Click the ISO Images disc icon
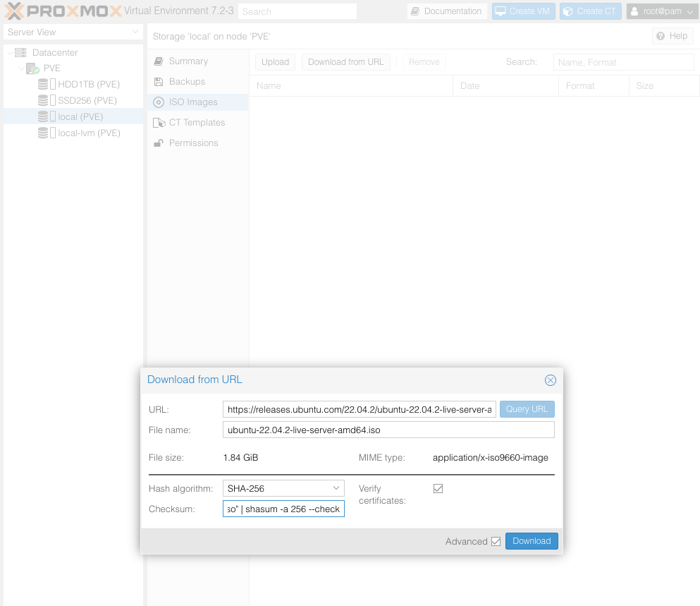700x606 pixels. pyautogui.click(x=159, y=102)
